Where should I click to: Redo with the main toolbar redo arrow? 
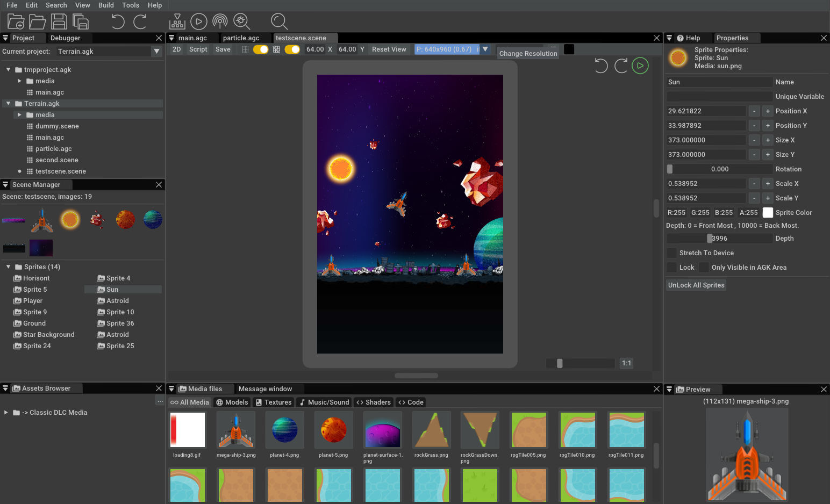(140, 21)
